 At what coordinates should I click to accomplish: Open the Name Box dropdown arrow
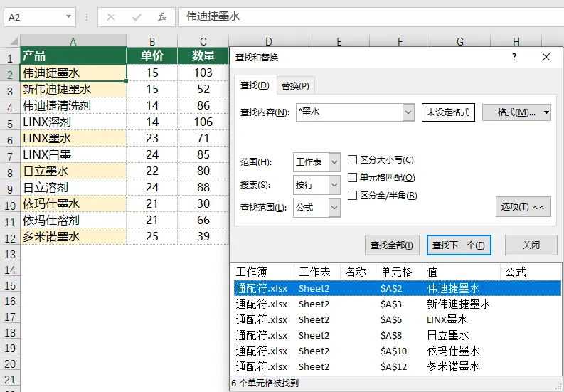[x=68, y=17]
